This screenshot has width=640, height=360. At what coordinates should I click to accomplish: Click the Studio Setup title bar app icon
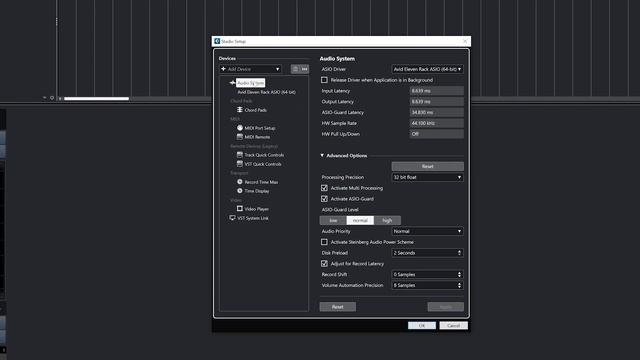(217, 41)
